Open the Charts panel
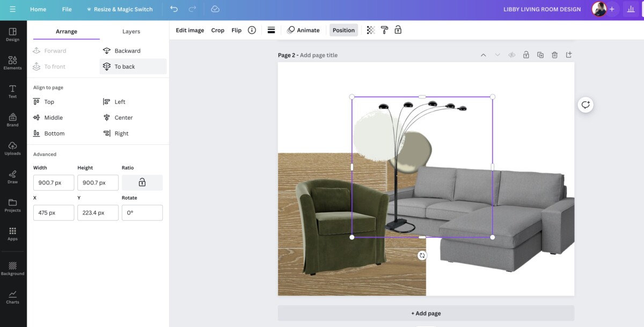The height and width of the screenshot is (327, 644). [12, 296]
